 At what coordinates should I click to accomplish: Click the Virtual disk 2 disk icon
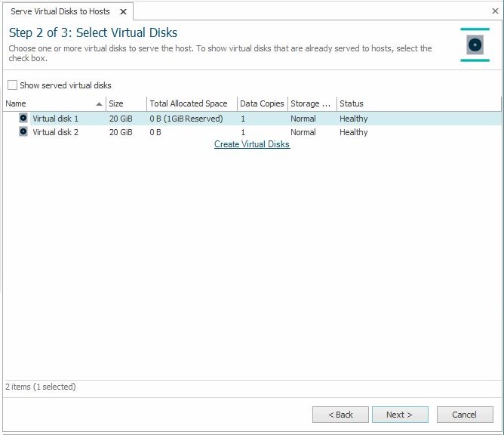click(x=23, y=132)
